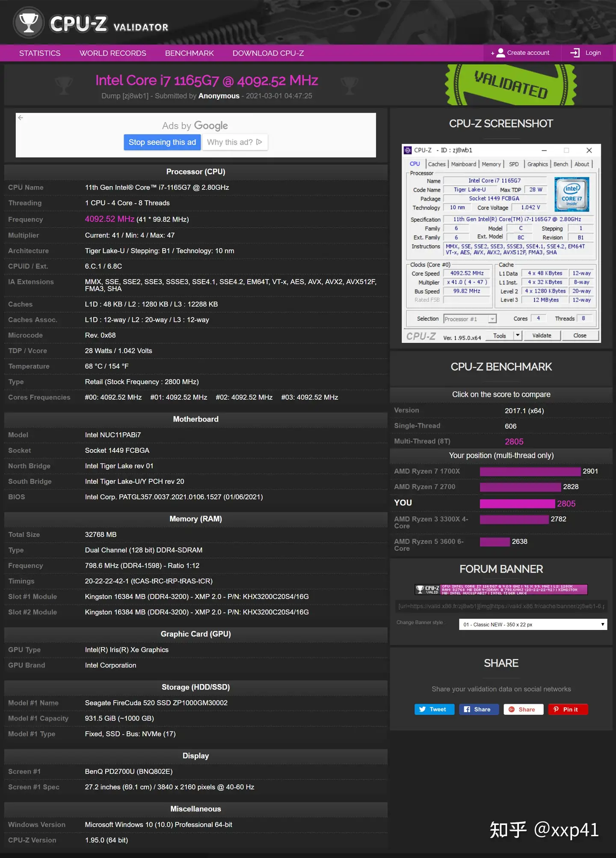This screenshot has width=616, height=858.
Task: Click the 32768 MB total size value
Action: click(x=101, y=534)
